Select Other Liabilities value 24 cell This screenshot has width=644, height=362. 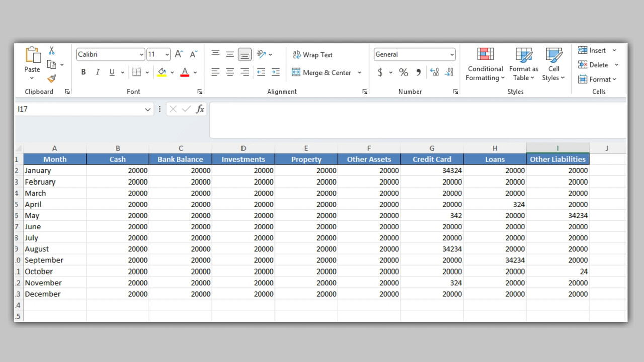click(x=557, y=271)
